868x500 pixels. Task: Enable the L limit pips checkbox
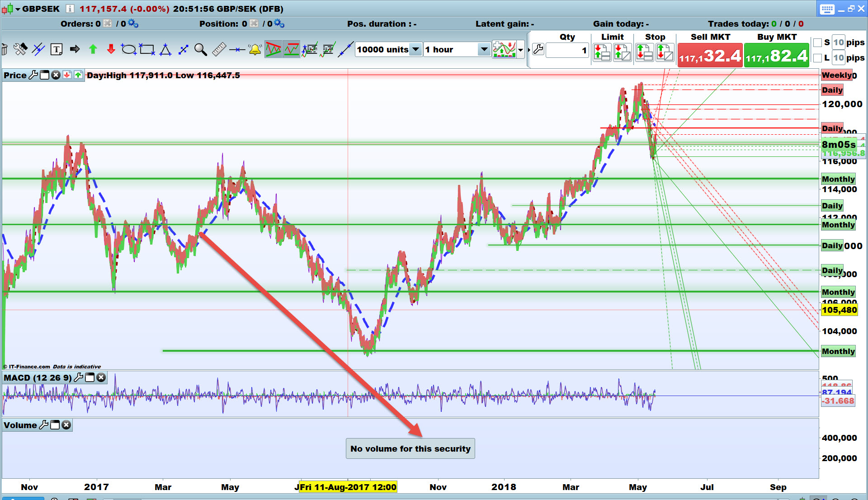click(x=817, y=58)
